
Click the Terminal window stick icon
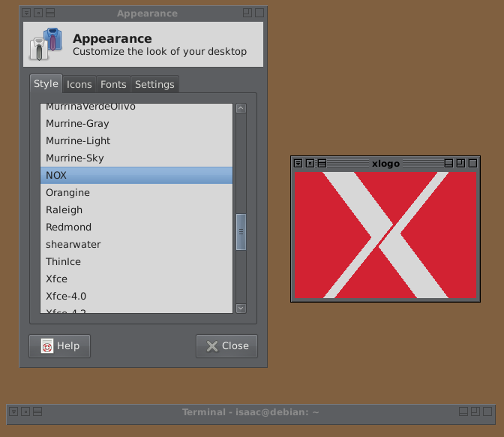(25, 411)
